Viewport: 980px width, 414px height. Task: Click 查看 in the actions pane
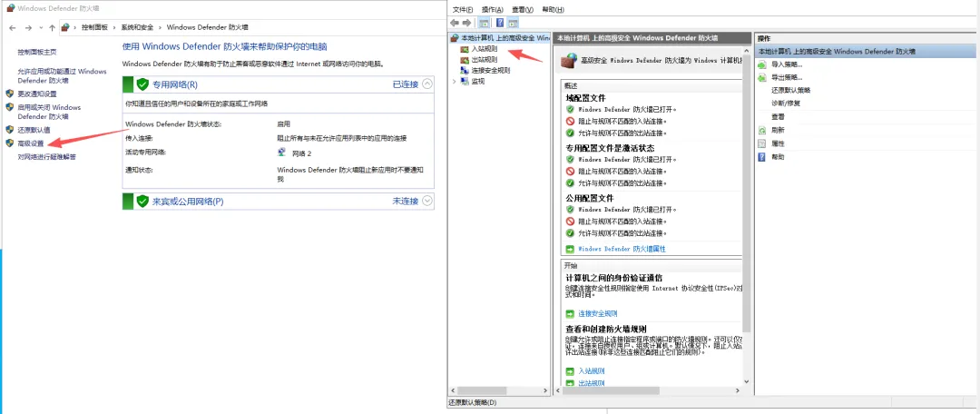(x=778, y=117)
